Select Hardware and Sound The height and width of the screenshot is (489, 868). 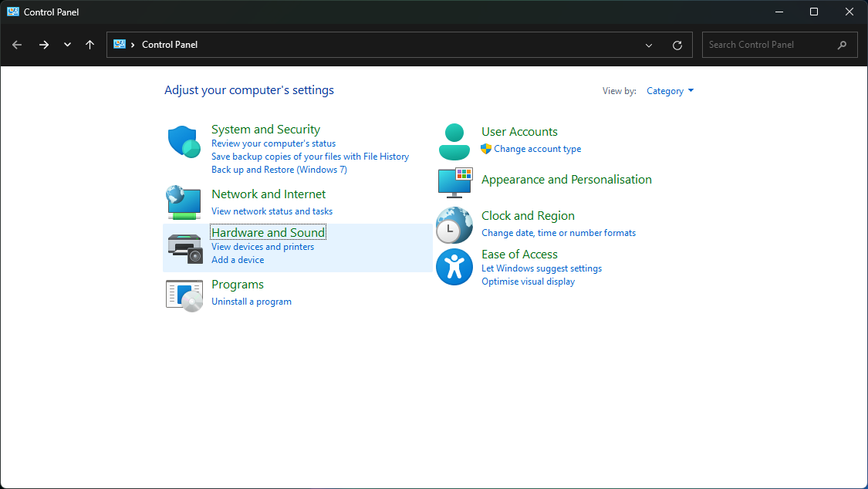click(268, 232)
